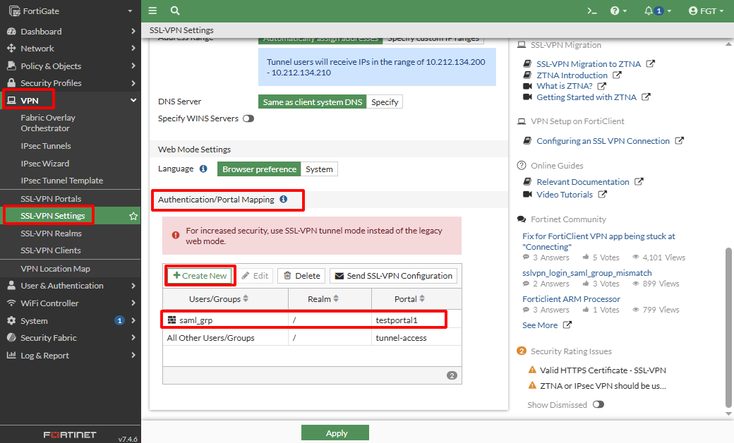The height and width of the screenshot is (443, 734).
Task: Open the FGT user account menu
Action: pos(706,11)
